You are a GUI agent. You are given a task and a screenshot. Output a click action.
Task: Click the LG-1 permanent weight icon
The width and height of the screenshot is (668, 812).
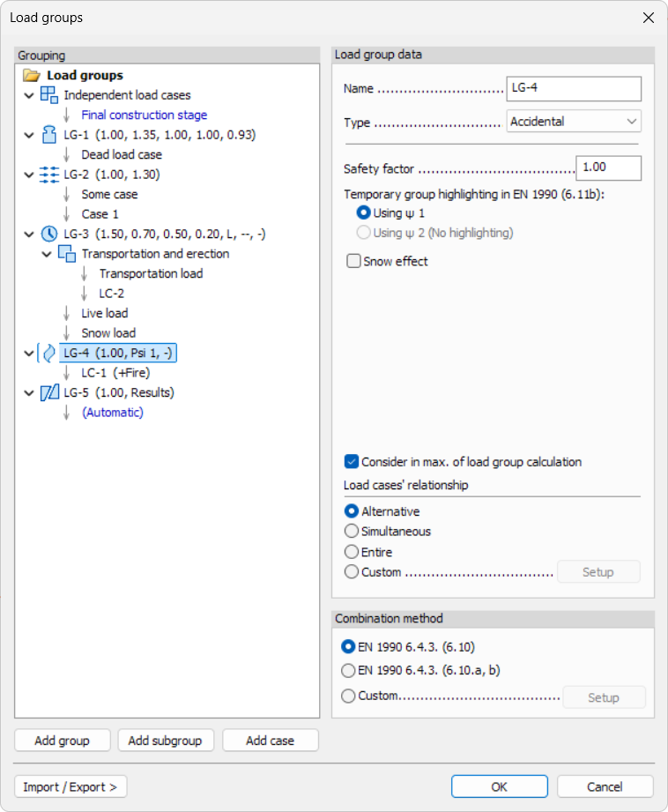coord(49,135)
